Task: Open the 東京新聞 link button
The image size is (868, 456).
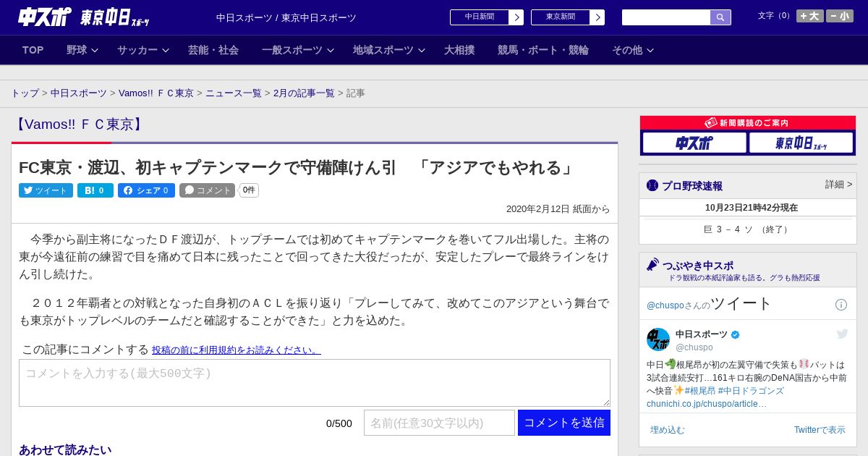Action: [561, 17]
